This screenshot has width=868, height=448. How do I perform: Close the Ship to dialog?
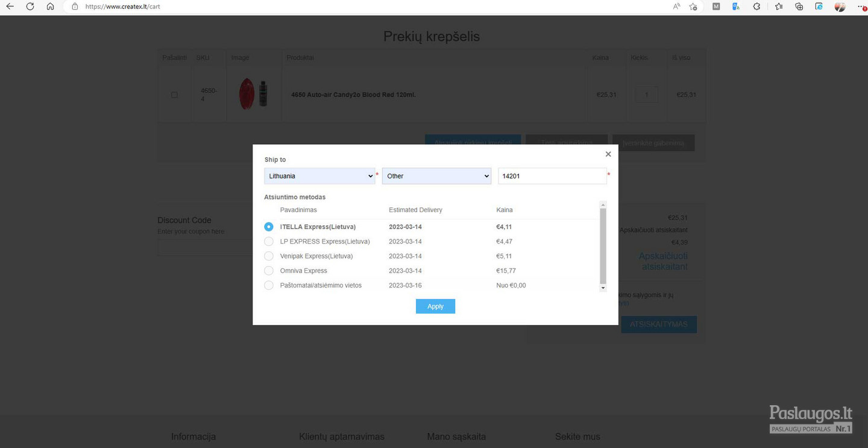[608, 154]
